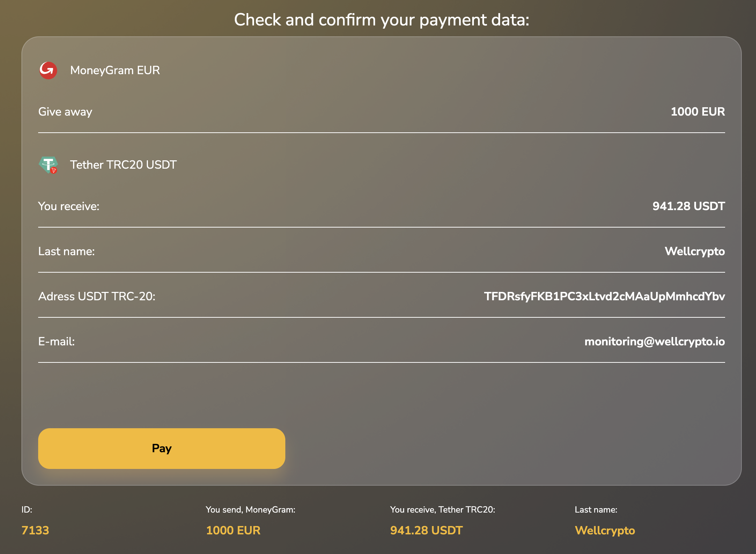Click the red MoneyGram logo icon
This screenshot has width=756, height=554.
(48, 70)
